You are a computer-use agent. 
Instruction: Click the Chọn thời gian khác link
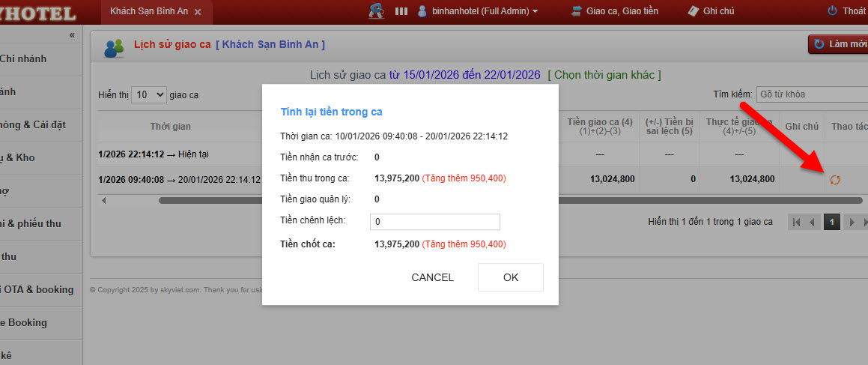pos(604,75)
